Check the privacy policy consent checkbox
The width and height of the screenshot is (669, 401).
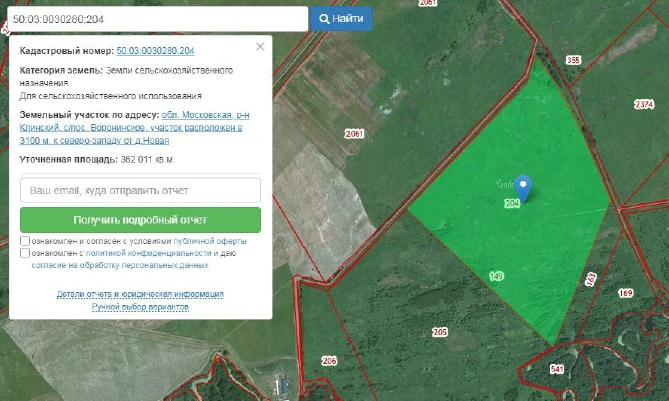[x=25, y=253]
